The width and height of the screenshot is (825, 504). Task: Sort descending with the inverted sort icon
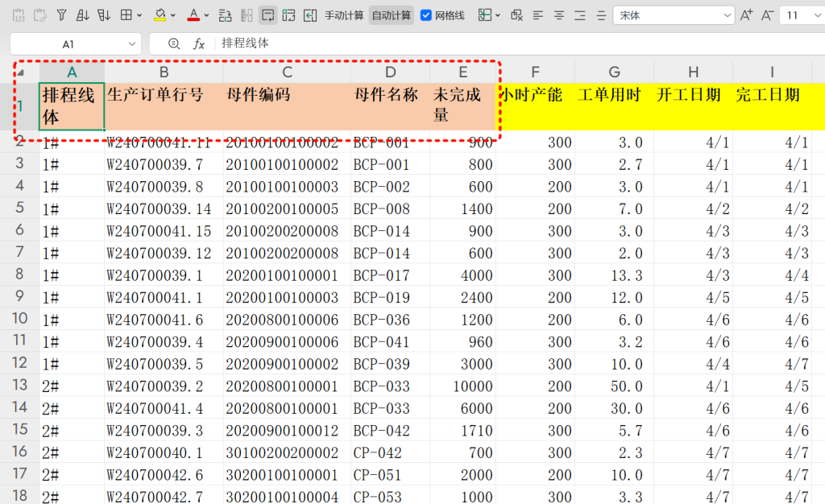pos(104,15)
